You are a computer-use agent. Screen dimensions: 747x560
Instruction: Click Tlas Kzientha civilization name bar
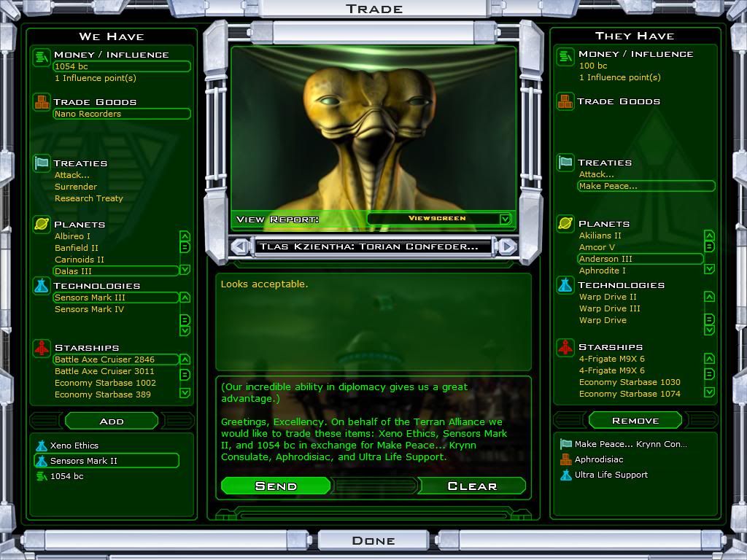click(x=373, y=246)
